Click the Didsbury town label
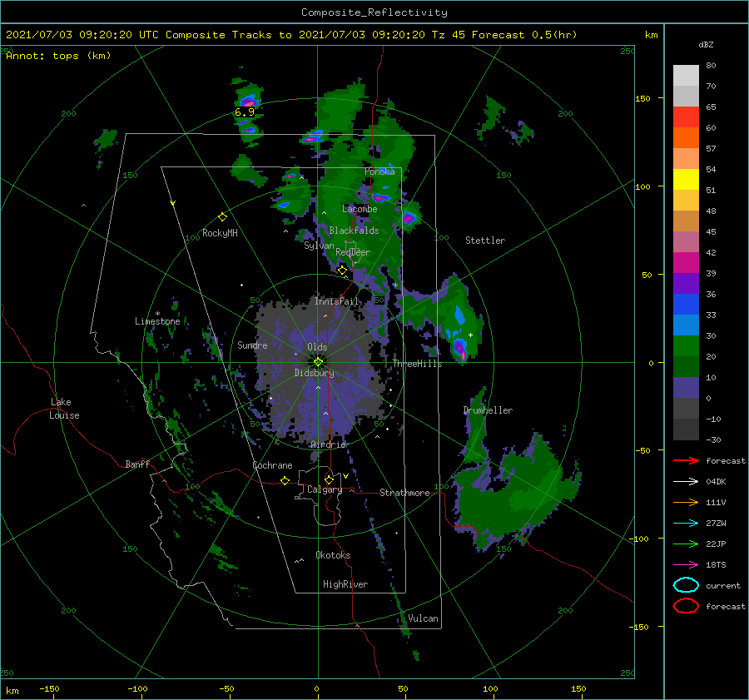 pos(315,373)
